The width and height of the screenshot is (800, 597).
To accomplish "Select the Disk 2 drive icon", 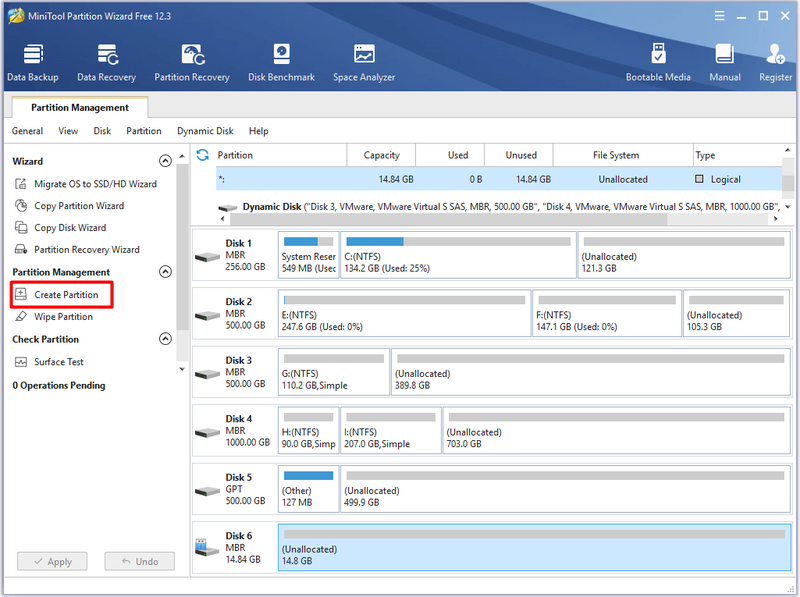I will coord(207,315).
